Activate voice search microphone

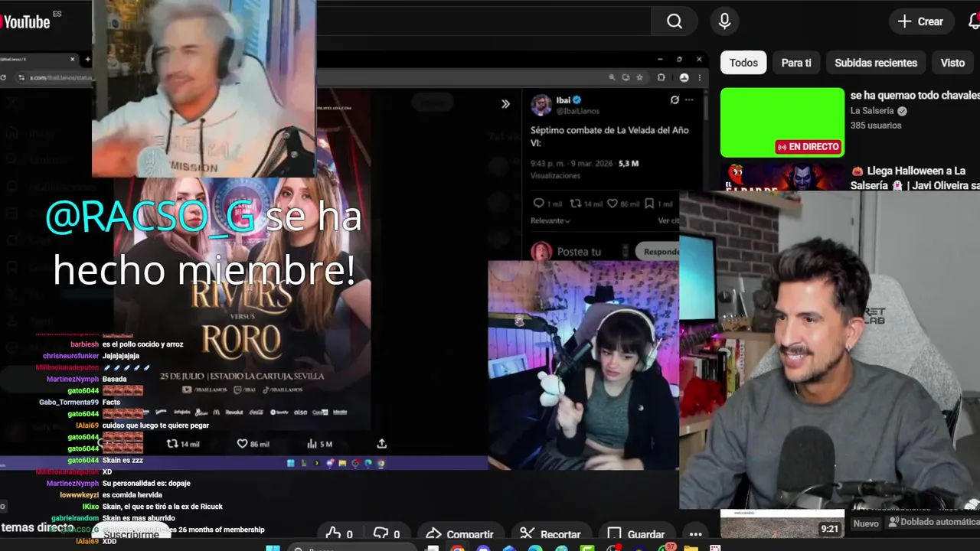pos(724,21)
